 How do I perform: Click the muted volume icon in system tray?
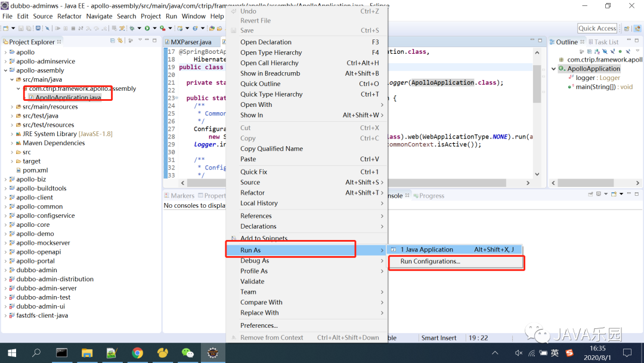pos(519,353)
